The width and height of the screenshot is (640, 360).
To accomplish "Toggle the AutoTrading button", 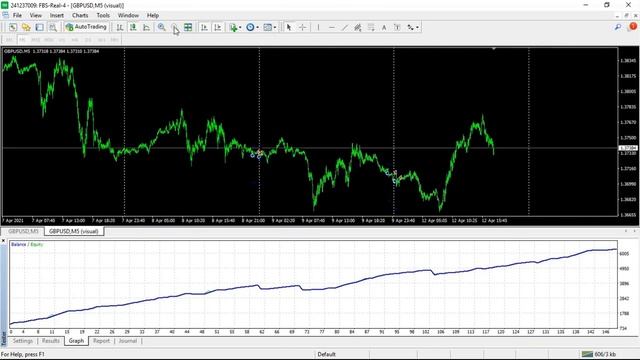I will click(86, 27).
